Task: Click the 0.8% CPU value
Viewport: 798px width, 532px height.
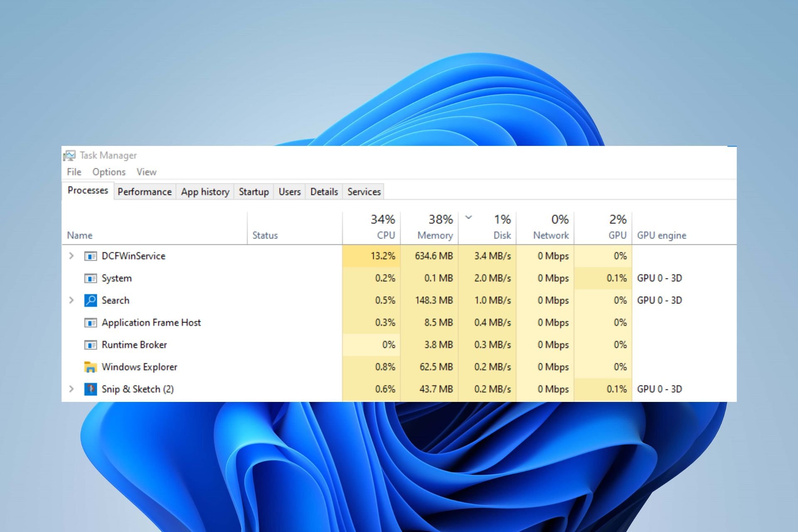Action: click(385, 367)
